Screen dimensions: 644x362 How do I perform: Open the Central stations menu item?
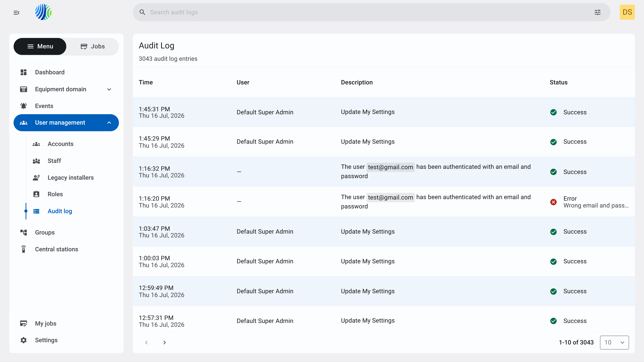(66, 249)
